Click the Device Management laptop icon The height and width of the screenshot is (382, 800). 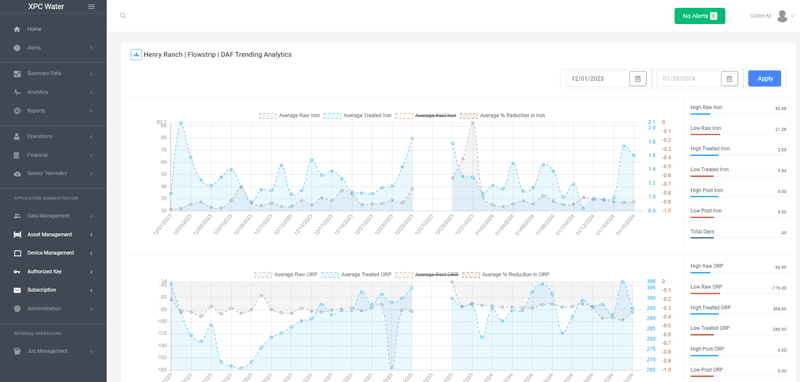click(x=17, y=253)
